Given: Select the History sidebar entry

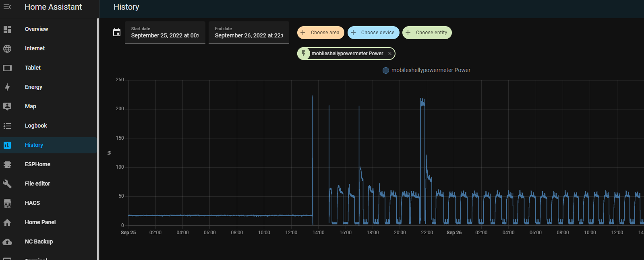Looking at the screenshot, I should [x=48, y=145].
